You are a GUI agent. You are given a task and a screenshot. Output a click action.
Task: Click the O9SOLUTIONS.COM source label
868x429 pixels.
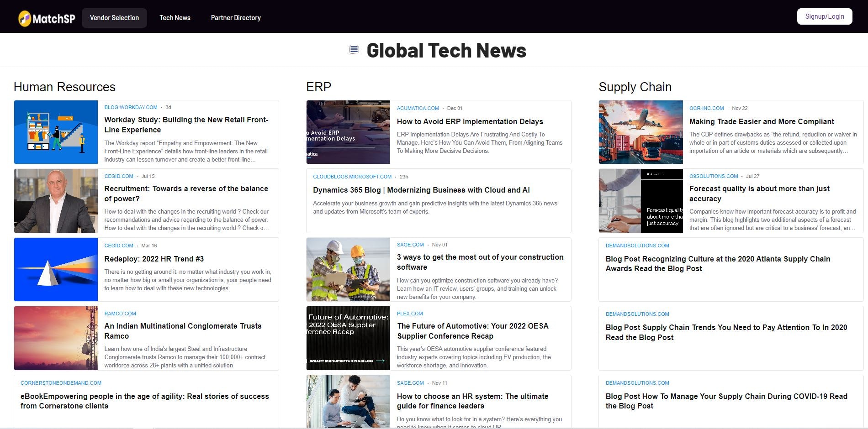[714, 176]
